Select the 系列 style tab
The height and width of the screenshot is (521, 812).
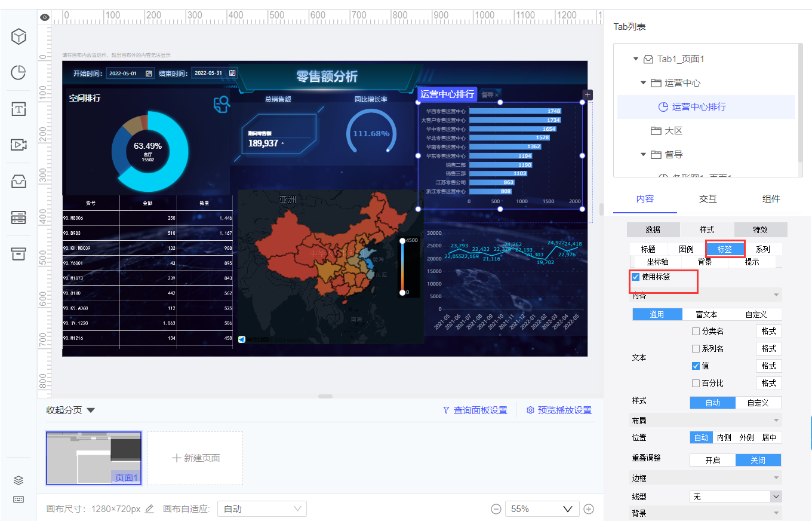coord(762,249)
